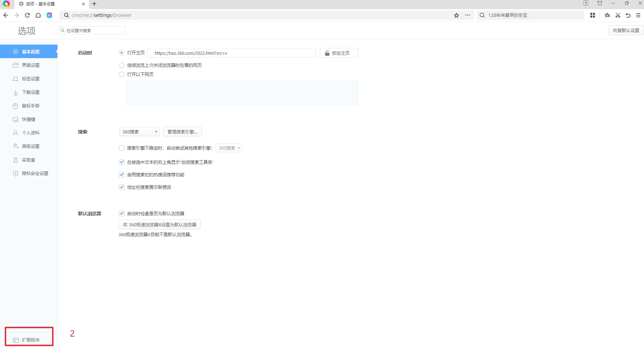Viewport: 644px width, 347px height.
Task: Go to 隐私安全设置 section
Action: pos(29,173)
